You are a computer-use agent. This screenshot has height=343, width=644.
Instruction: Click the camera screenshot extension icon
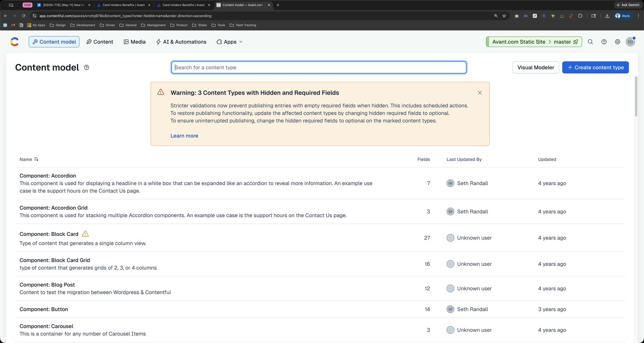(516, 16)
